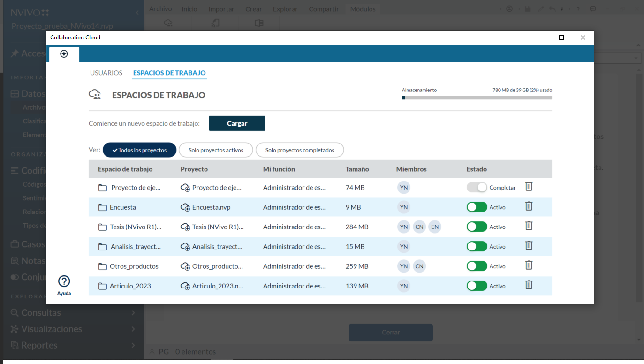The height and width of the screenshot is (364, 644).
Task: Delete the Analisis_trayect workspace using trash icon
Action: click(x=529, y=245)
